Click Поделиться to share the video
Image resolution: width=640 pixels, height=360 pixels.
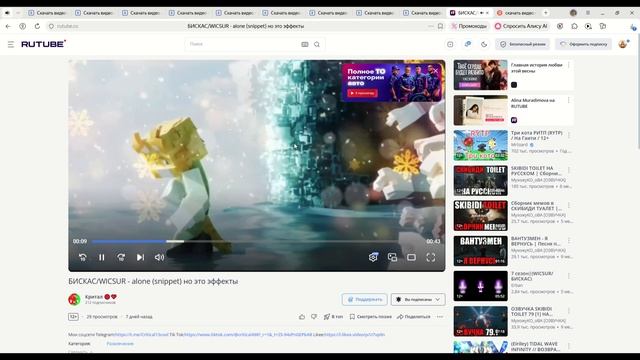(x=414, y=317)
